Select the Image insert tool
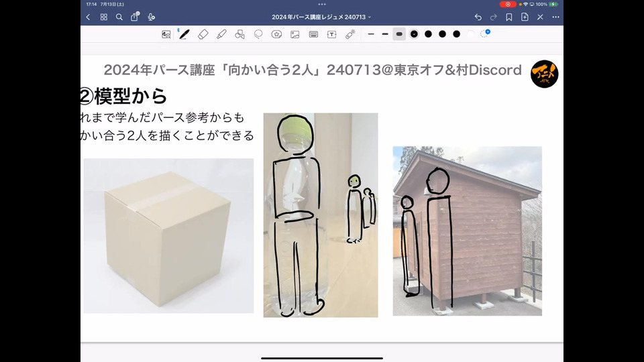The image size is (644, 362). [x=295, y=34]
